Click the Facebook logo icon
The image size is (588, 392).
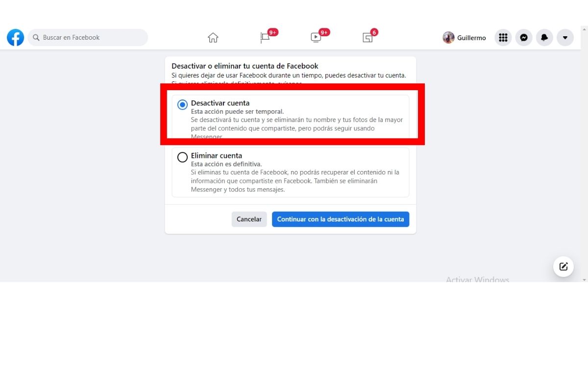point(15,38)
